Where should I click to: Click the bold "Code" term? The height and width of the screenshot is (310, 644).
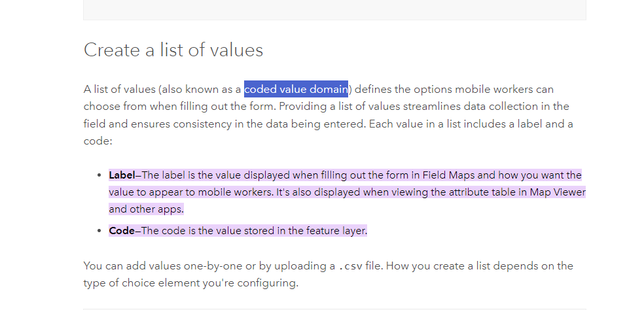121,230
